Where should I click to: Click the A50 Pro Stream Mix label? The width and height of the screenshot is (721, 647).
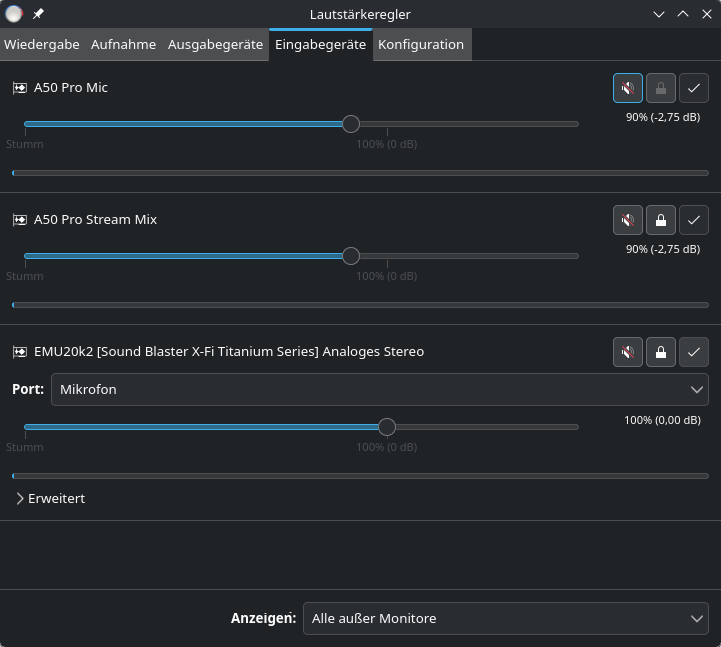[95, 220]
